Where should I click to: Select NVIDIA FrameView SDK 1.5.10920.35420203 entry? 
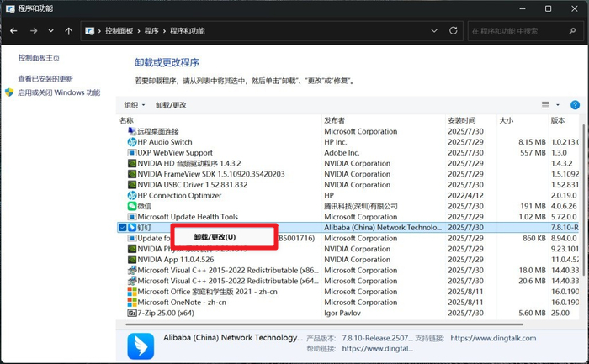point(211,174)
